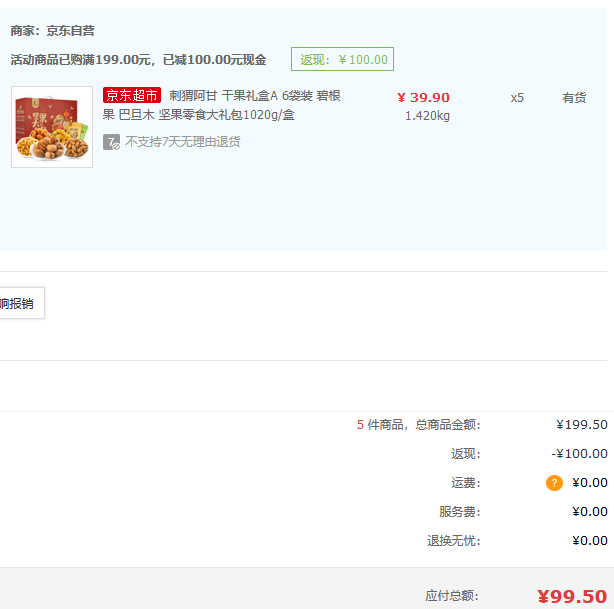Open product title link 刺猬阿甘 干果礼盒A
This screenshot has height=609, width=614.
222,105
